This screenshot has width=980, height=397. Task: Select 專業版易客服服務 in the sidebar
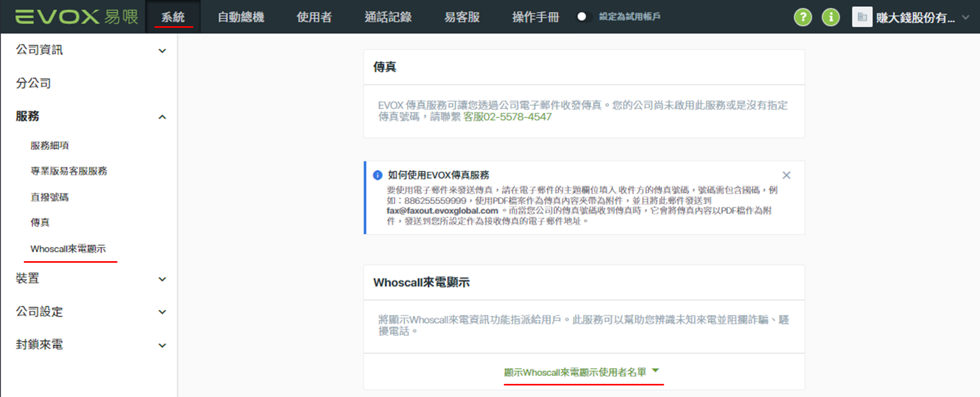coord(69,171)
